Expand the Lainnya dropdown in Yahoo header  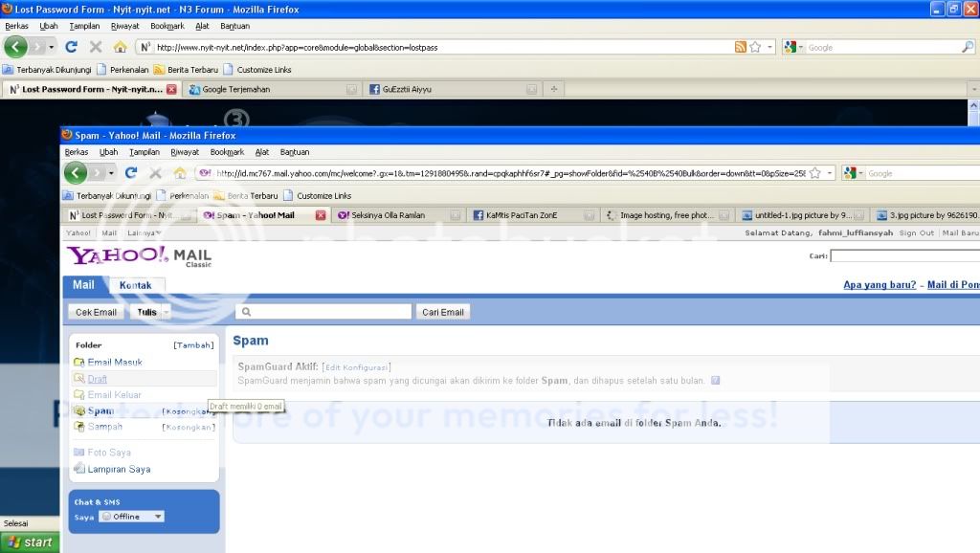(144, 233)
